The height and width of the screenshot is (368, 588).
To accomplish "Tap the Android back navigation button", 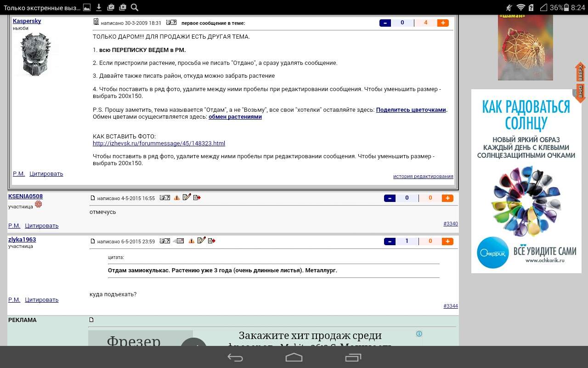I will (235, 357).
